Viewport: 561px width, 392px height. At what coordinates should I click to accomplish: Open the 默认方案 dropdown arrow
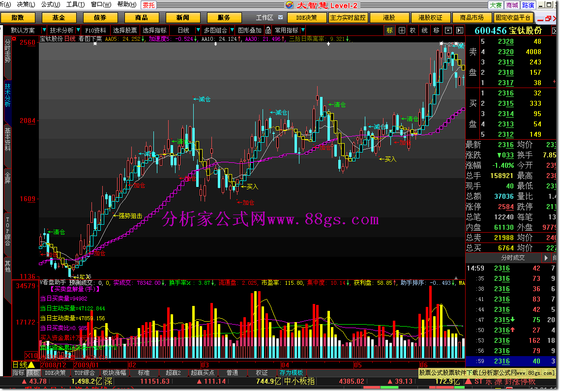44,30
